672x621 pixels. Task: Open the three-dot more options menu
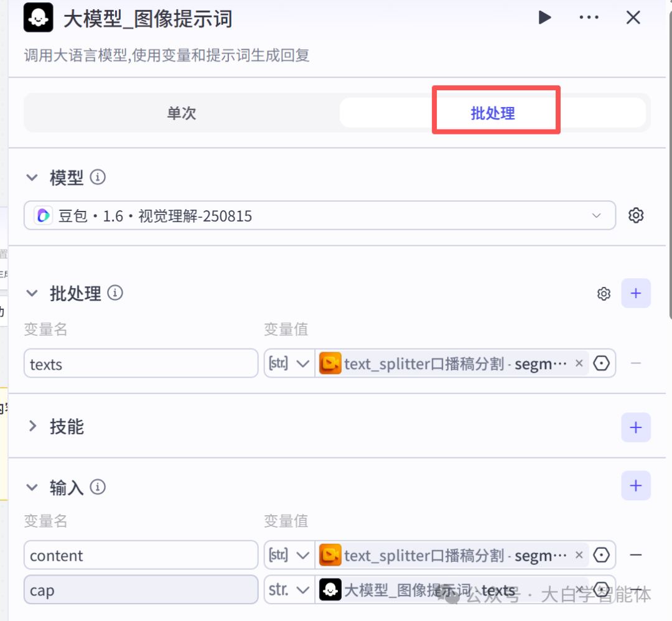(x=589, y=17)
